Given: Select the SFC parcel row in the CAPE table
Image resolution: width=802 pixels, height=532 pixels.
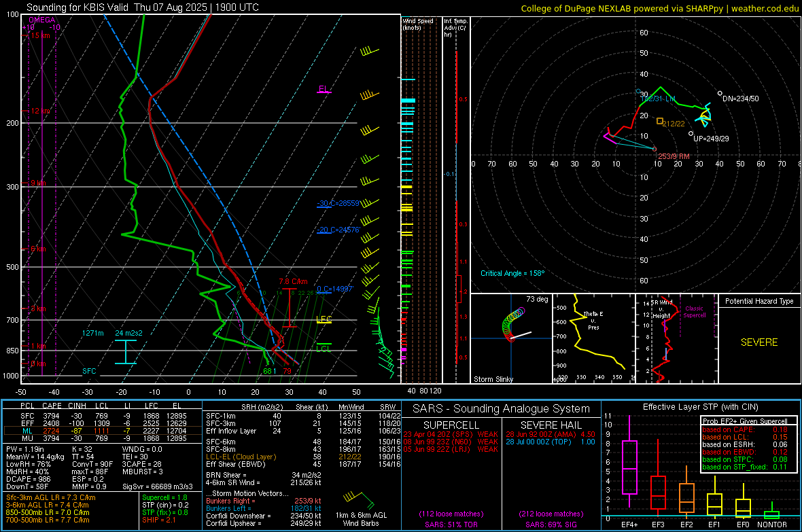Looking at the screenshot, I should pos(103,416).
